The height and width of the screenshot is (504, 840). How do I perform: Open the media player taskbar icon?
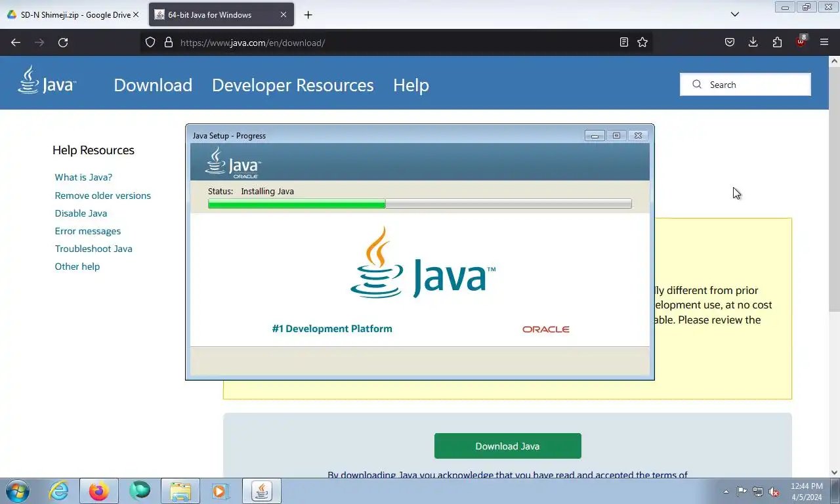click(220, 491)
